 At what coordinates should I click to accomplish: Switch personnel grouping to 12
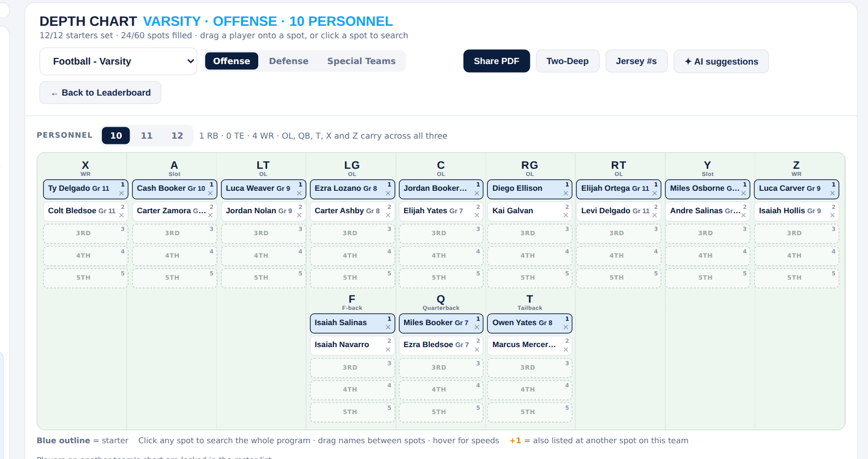(x=177, y=135)
